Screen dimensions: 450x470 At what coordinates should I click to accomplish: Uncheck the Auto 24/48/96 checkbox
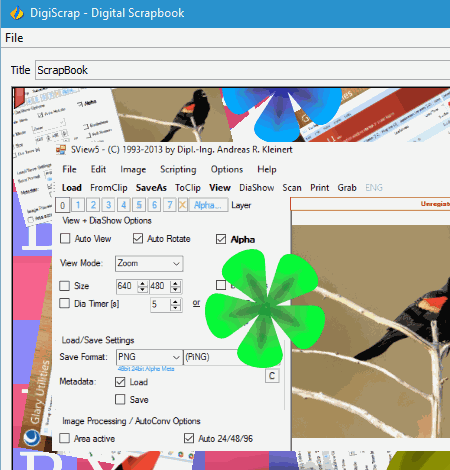(x=189, y=438)
